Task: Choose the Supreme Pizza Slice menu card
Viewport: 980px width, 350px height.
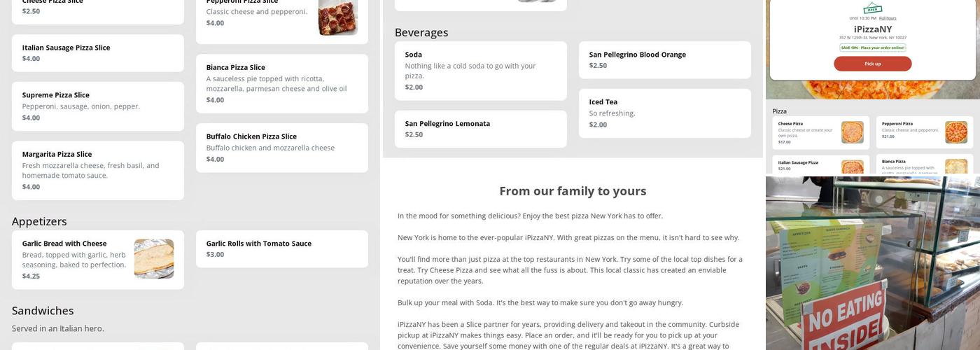Action: coord(98,106)
